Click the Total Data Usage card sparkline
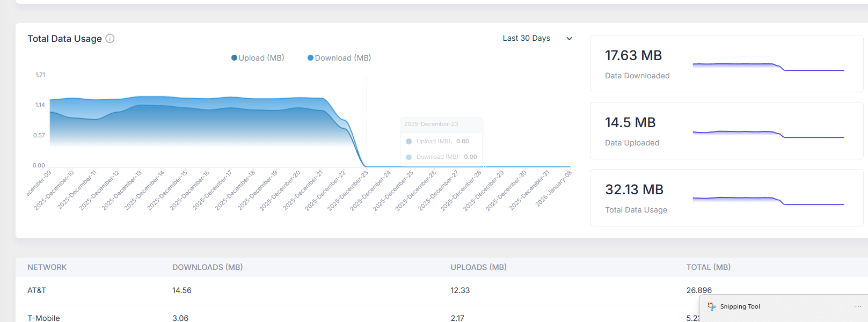 point(768,201)
